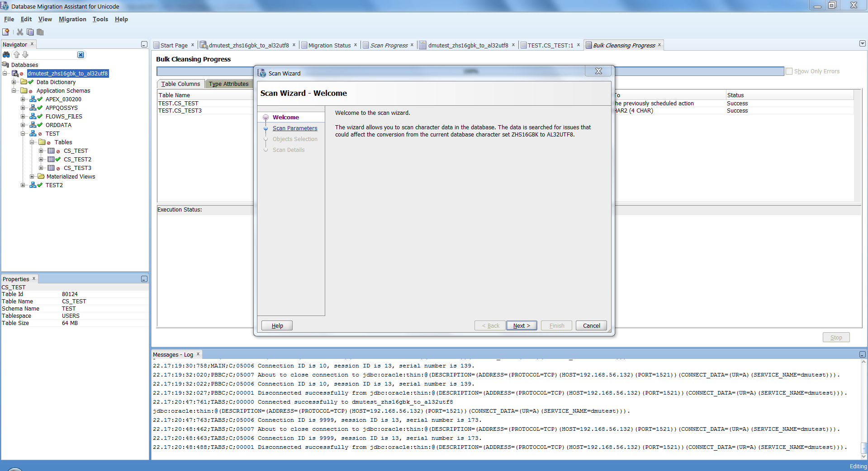Click the Scan Wizard title bar icon
868x471 pixels.
[x=262, y=73]
